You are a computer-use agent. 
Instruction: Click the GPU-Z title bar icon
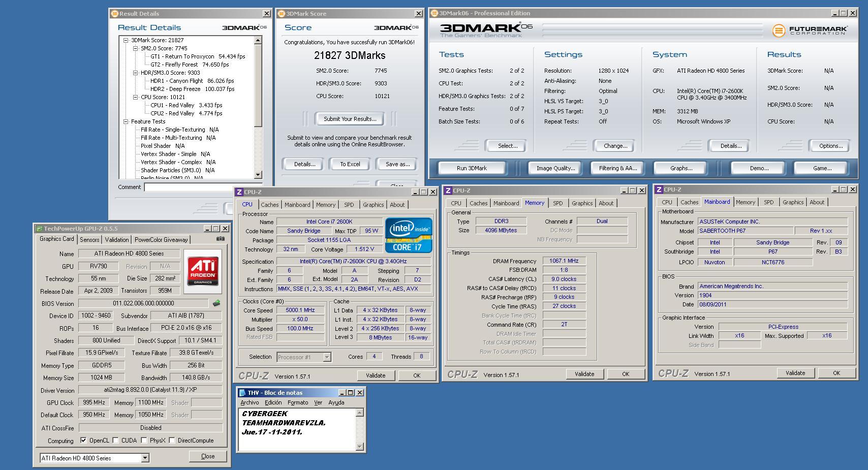39,229
